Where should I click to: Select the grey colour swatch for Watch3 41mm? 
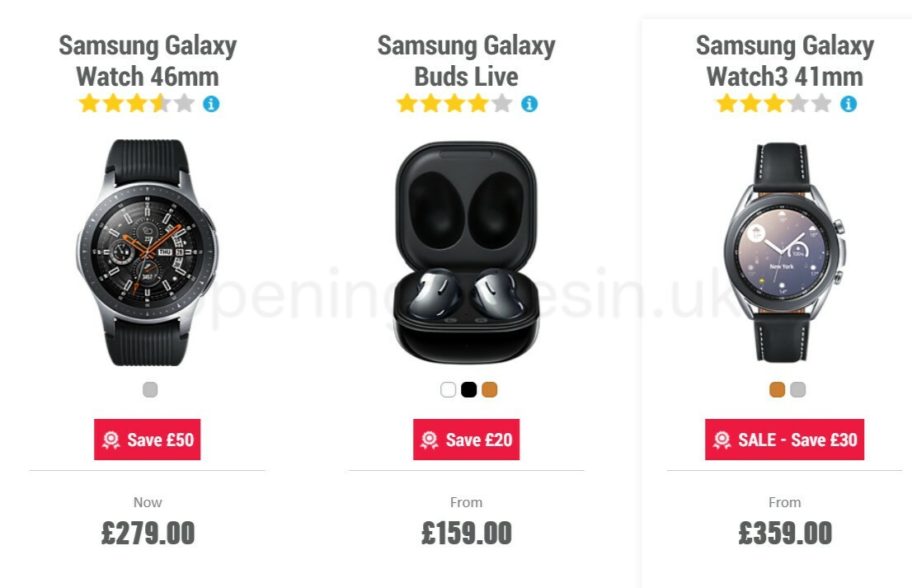tap(797, 388)
